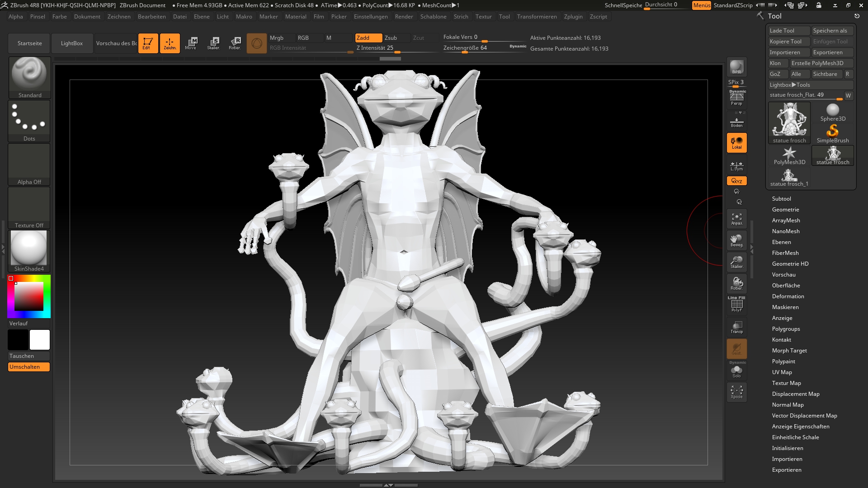Click the Xpose icon
Screen dimensions: 868x488
click(x=736, y=392)
